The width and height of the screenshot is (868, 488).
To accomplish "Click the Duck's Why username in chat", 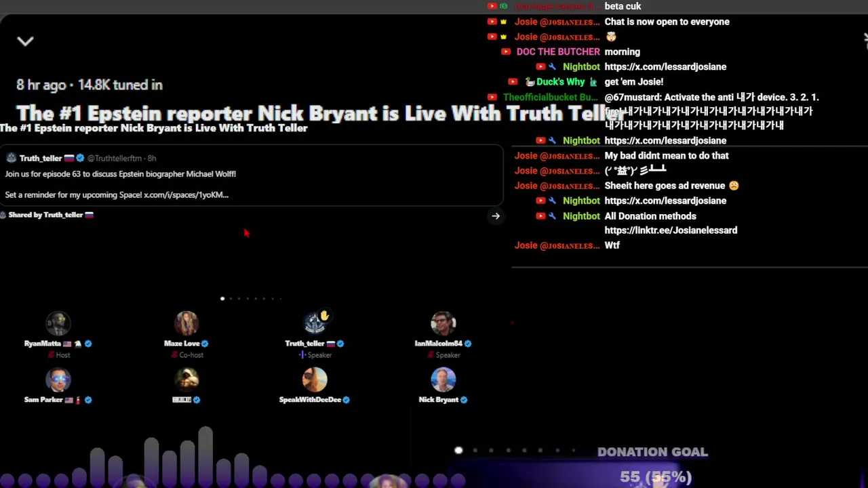I will (560, 81).
